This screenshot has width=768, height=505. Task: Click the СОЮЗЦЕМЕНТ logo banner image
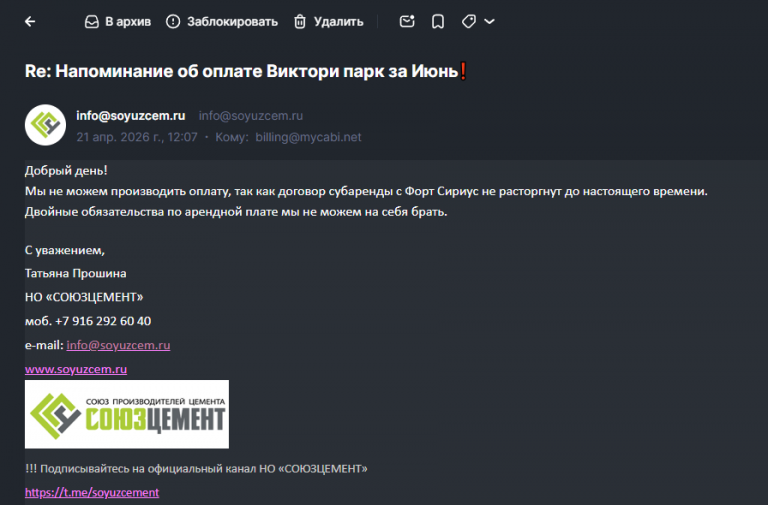(127, 414)
